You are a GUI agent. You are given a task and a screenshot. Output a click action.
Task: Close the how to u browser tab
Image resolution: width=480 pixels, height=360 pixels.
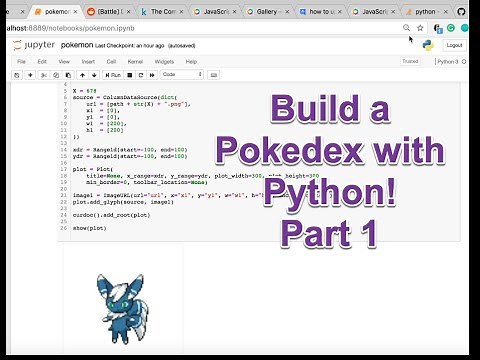[x=340, y=12]
